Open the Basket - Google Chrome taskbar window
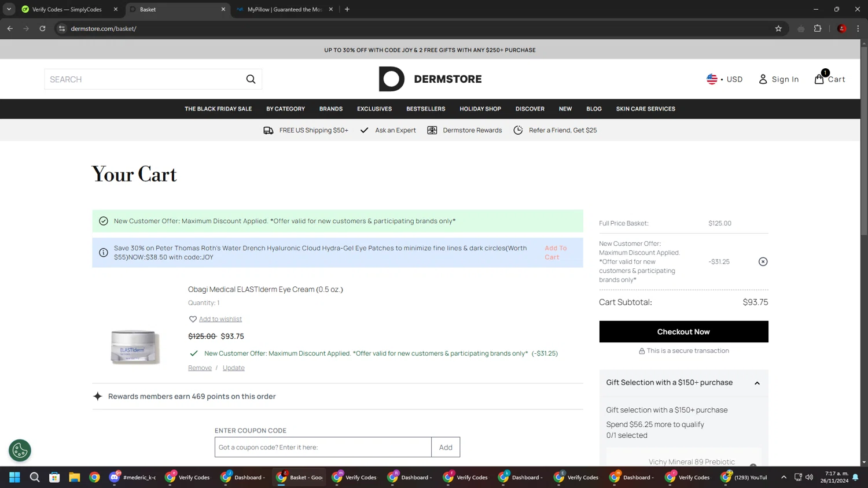 (300, 477)
